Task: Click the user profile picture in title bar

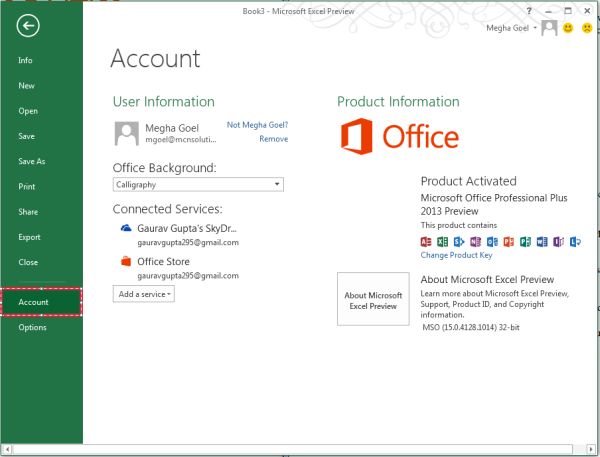Action: pos(549,28)
